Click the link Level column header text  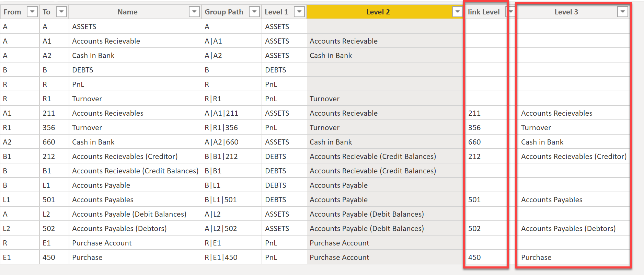(x=483, y=12)
